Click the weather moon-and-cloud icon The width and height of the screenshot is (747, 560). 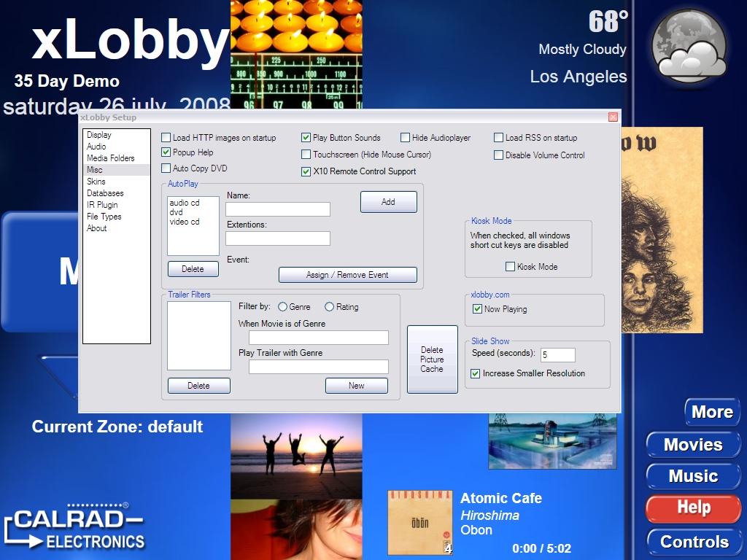[x=689, y=47]
